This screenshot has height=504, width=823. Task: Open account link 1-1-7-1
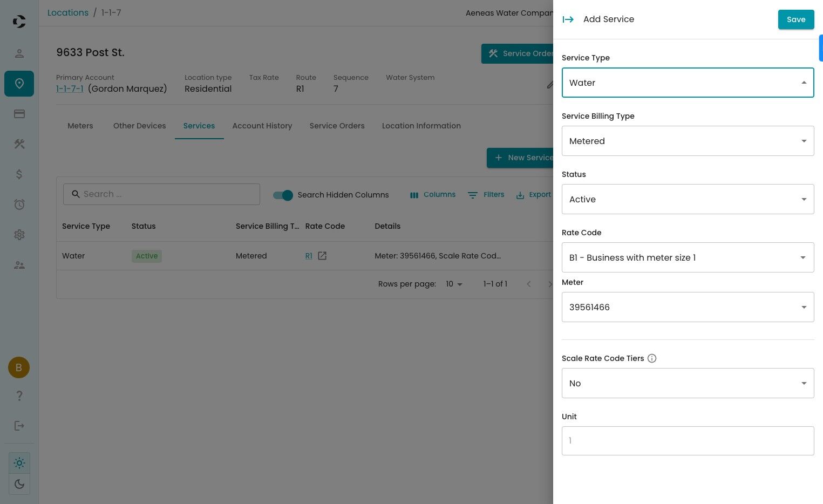[70, 88]
